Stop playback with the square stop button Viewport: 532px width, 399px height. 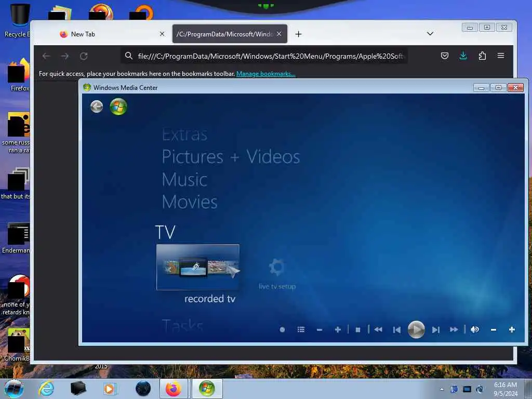(357, 330)
